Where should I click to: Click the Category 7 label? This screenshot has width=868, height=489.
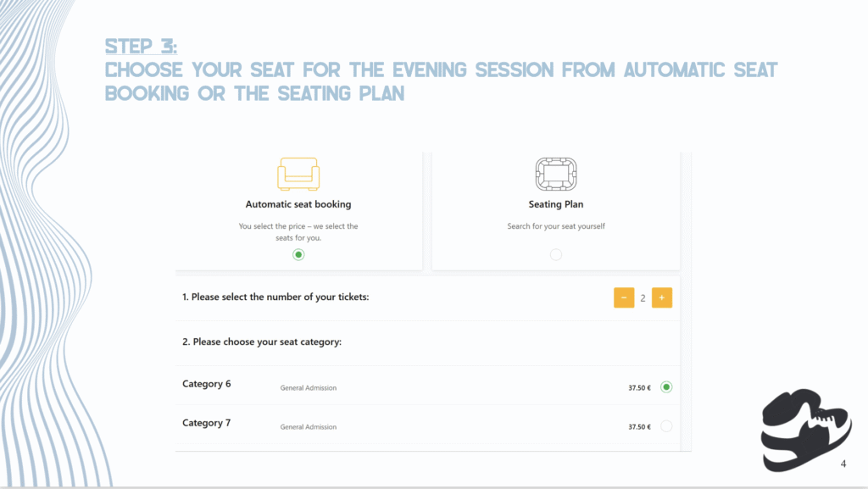pyautogui.click(x=207, y=423)
